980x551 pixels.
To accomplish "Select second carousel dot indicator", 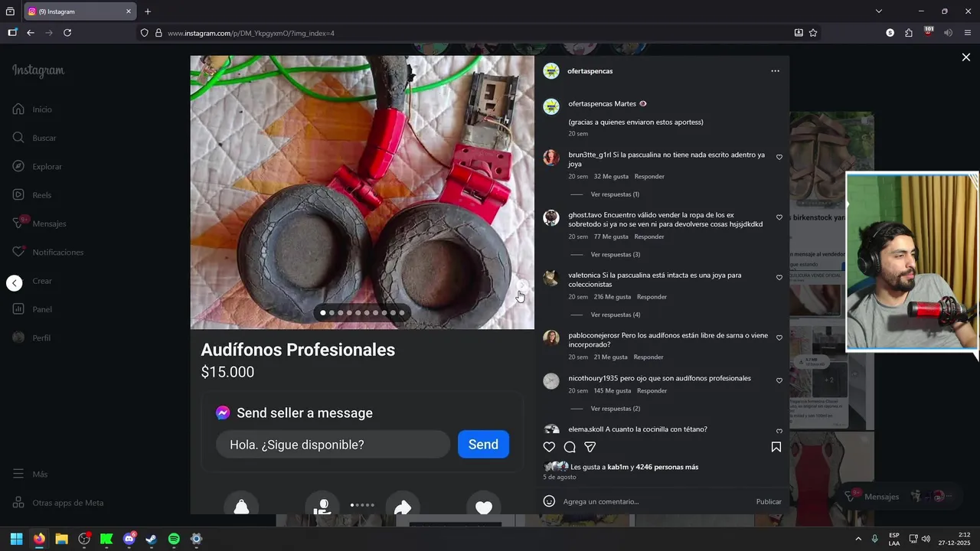I will 332,312.
